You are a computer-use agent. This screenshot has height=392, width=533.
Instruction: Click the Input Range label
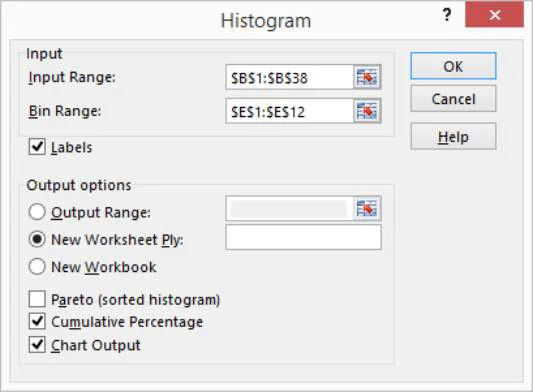point(72,78)
